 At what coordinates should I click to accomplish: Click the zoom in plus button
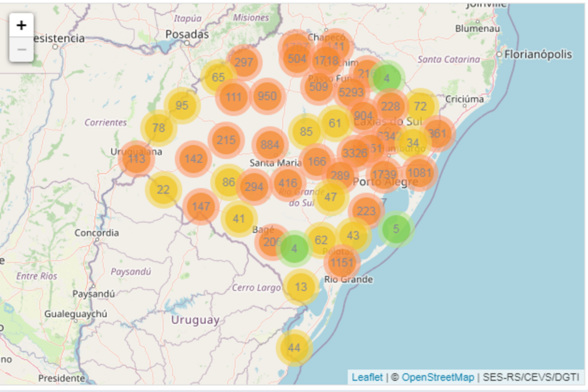21,25
